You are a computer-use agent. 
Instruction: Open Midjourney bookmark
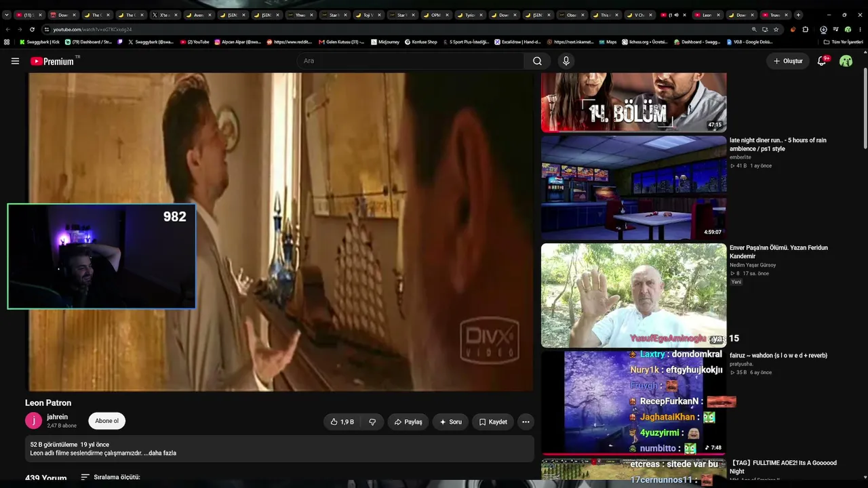coord(384,42)
